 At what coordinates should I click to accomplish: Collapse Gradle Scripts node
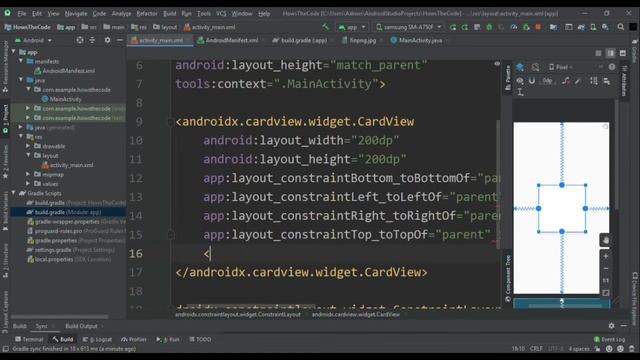click(x=13, y=193)
